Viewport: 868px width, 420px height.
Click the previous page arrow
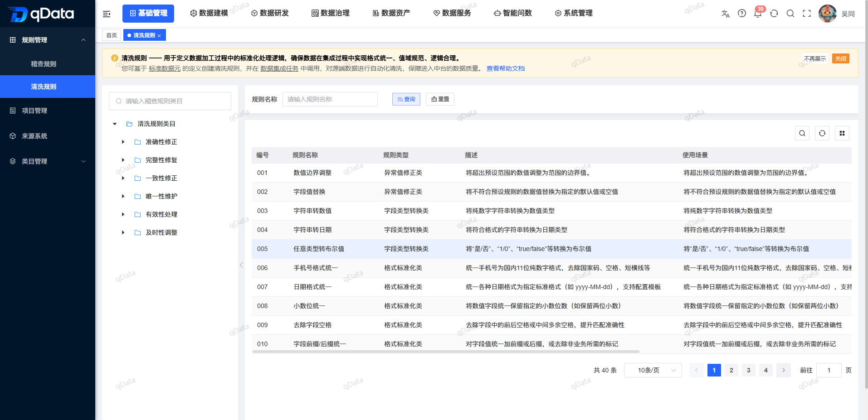click(697, 370)
